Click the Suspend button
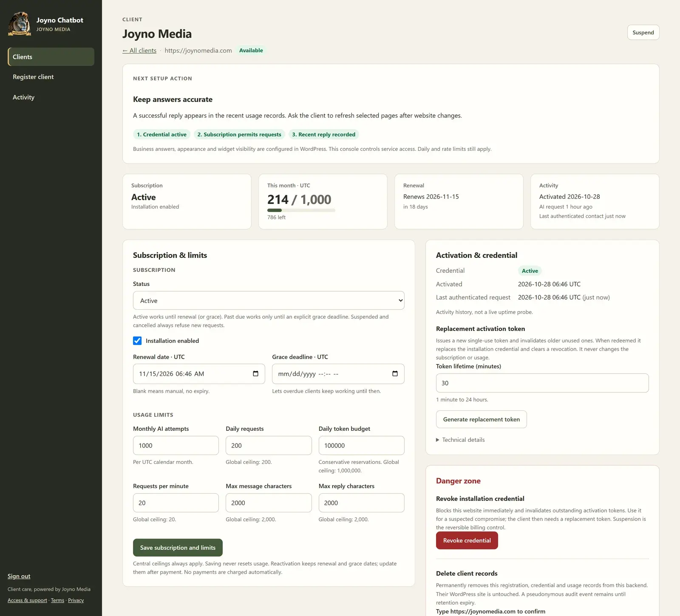The height and width of the screenshot is (616, 680). pos(643,32)
